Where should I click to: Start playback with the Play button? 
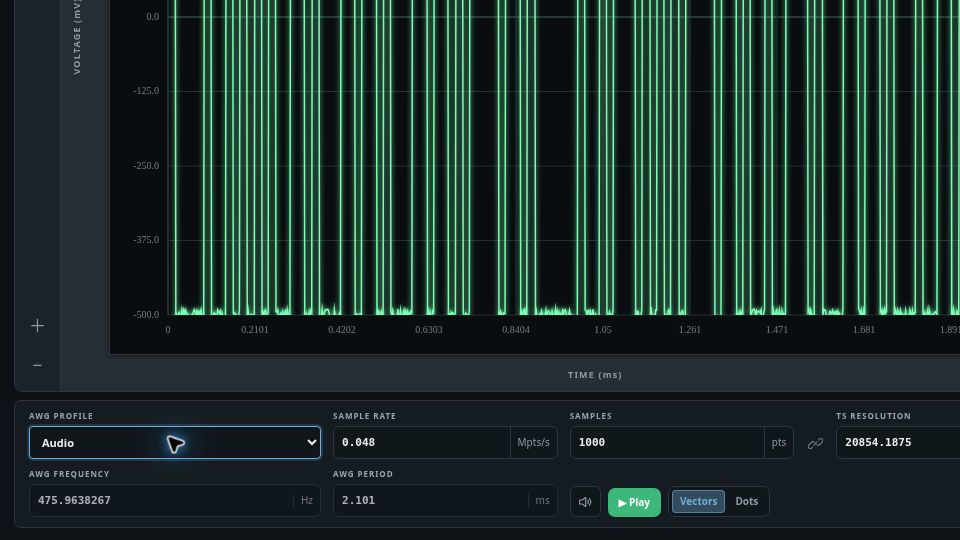tap(634, 502)
